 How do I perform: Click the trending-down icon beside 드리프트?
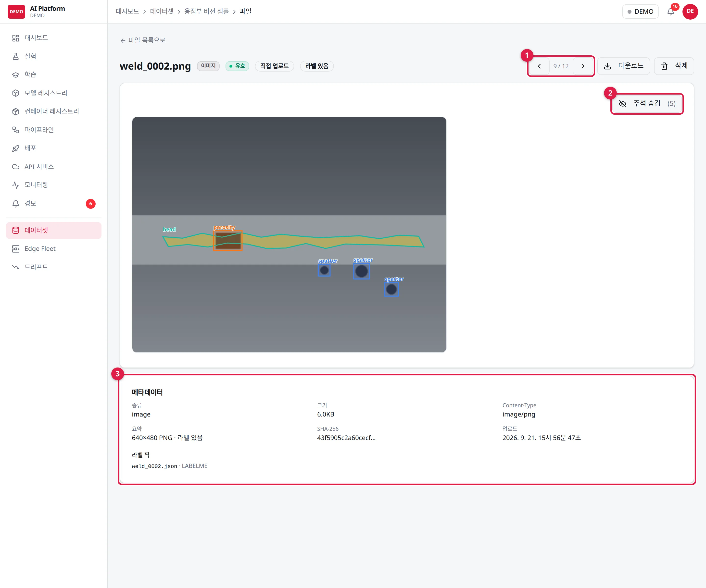click(15, 267)
